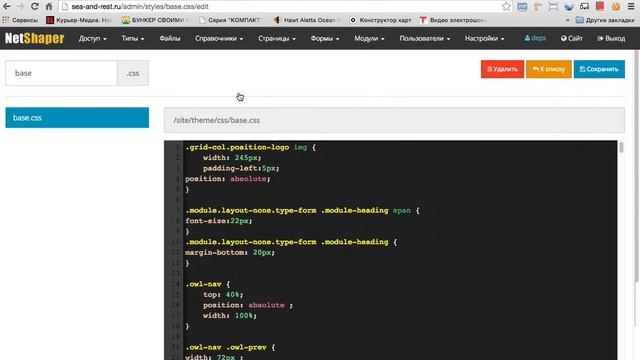Open the БУНКЕР СВОИМИ bookmark
Screen dimensions: 640x360
click(x=156, y=20)
